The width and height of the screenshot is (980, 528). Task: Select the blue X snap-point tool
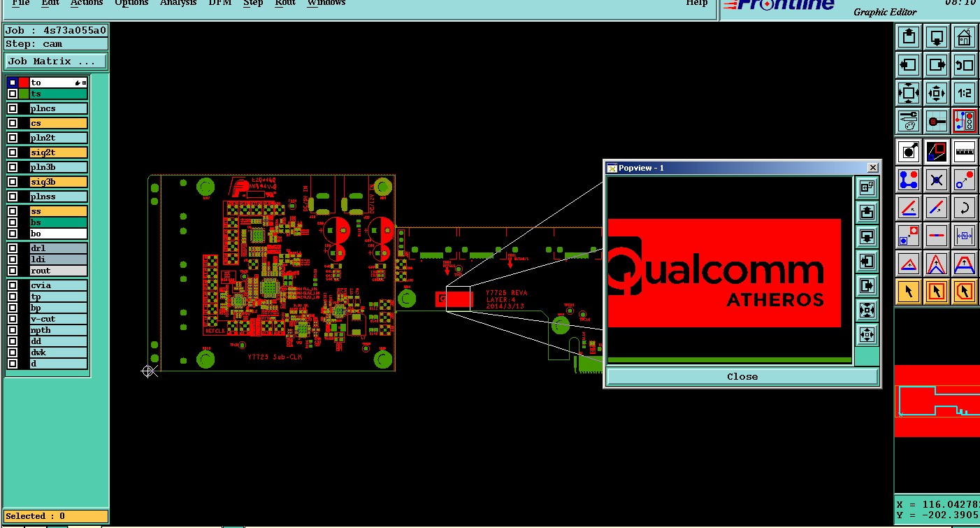click(937, 180)
